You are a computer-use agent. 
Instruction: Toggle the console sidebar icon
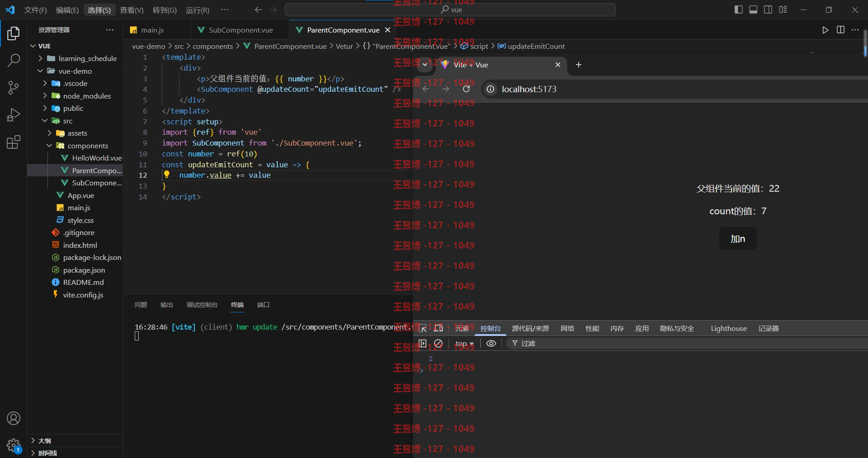423,344
